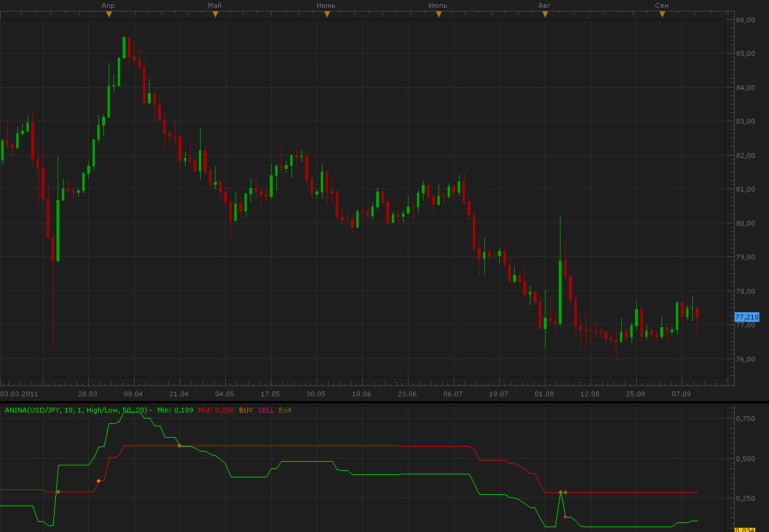
Task: Click the Апр month marker triangle
Action: (109, 14)
